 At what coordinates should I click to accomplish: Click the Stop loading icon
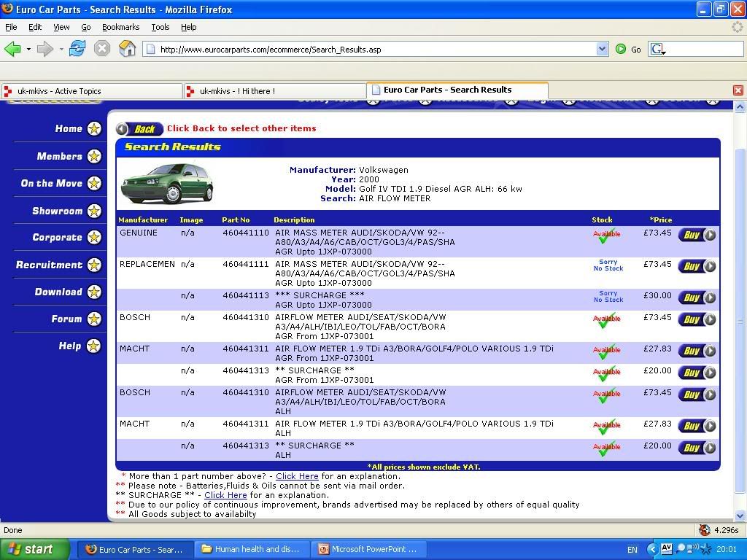102,49
